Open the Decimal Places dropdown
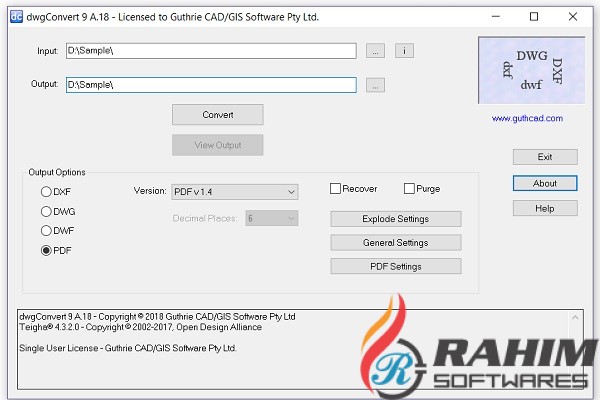This screenshot has width=600, height=400. [x=272, y=218]
